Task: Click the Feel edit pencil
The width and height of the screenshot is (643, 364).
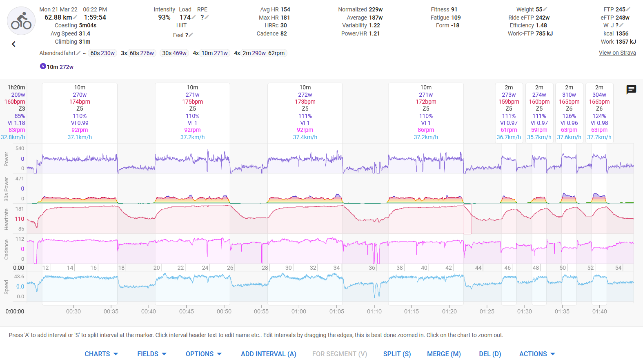Action: click(191, 35)
